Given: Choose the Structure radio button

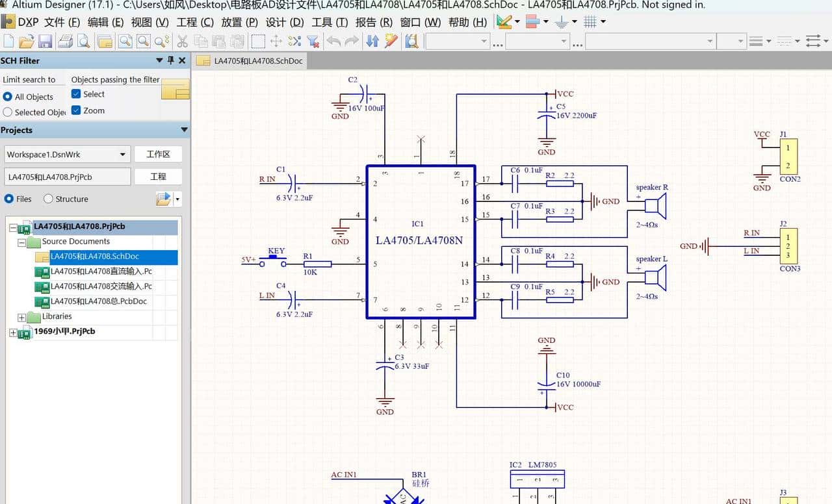Looking at the screenshot, I should (48, 199).
